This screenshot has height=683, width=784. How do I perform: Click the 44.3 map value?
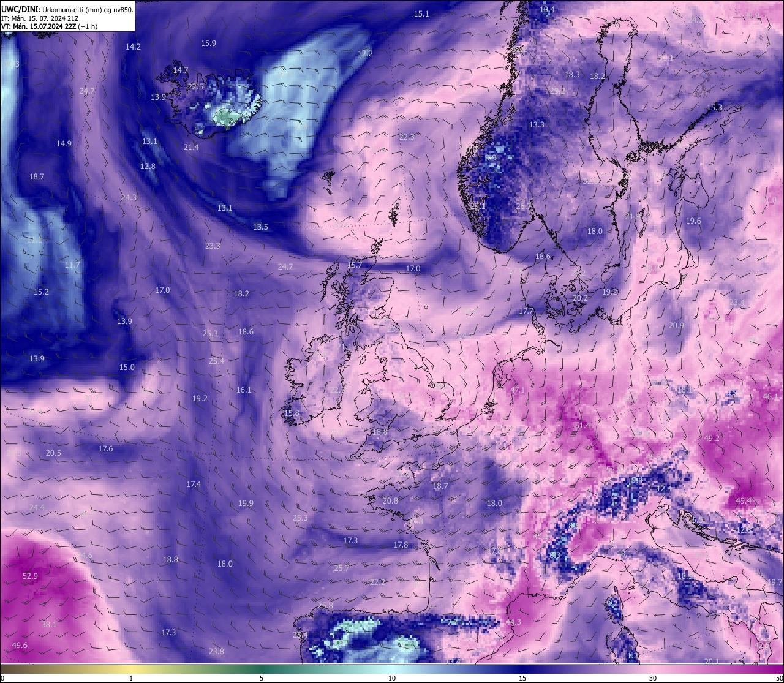click(x=513, y=622)
